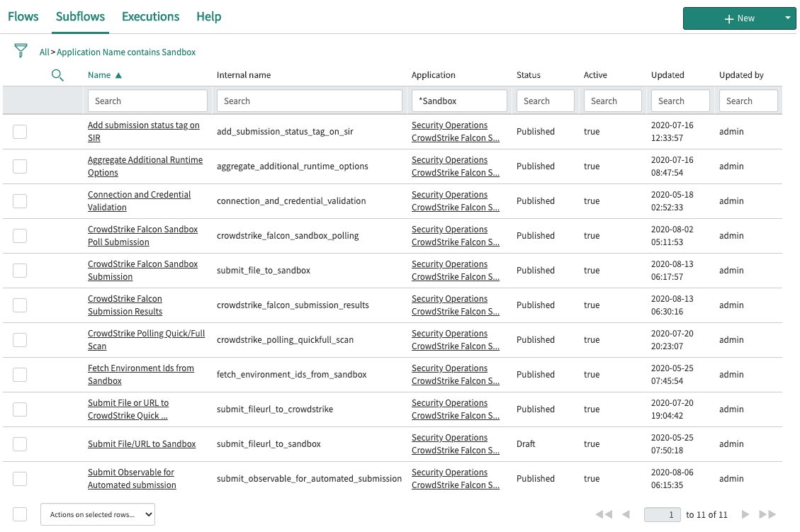Check the Sandbox Poll Submission row
Viewport: 800px width, 532px height.
coord(20,236)
